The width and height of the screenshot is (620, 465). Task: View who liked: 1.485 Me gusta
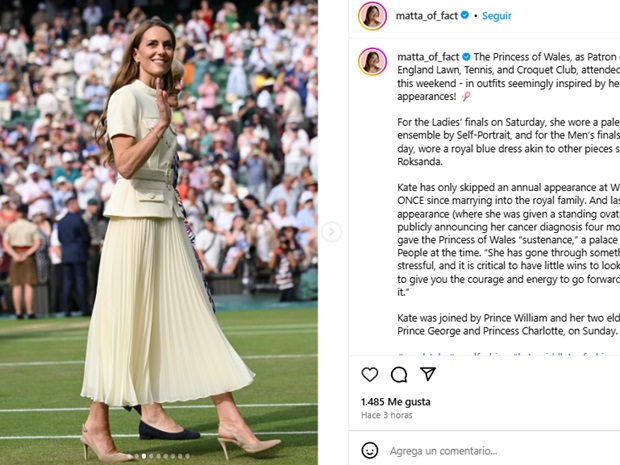(x=395, y=402)
